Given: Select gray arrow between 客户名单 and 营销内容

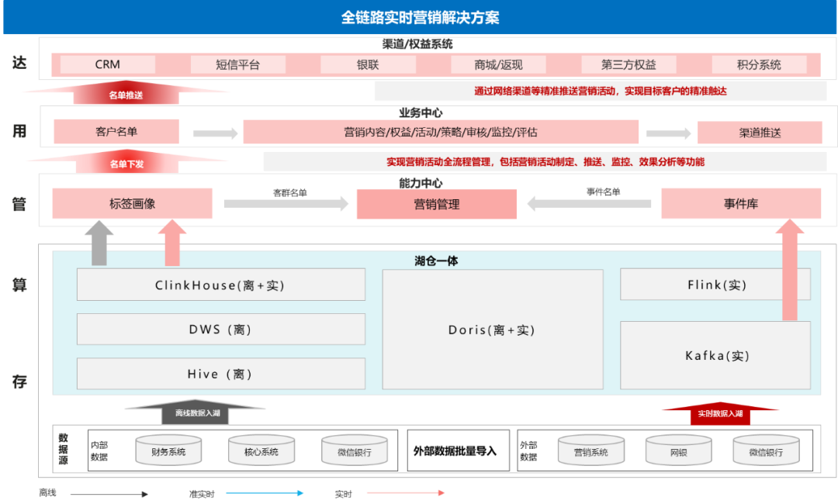Looking at the screenshot, I should click(216, 133).
